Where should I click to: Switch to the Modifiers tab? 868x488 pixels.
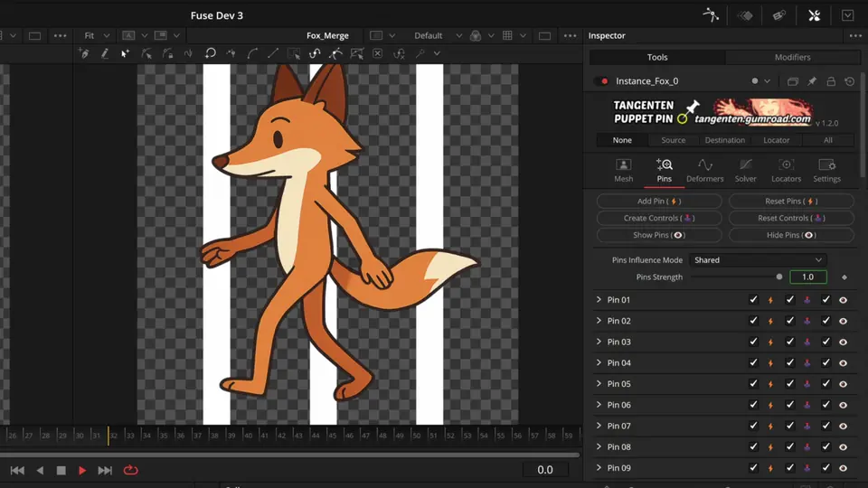click(x=792, y=58)
